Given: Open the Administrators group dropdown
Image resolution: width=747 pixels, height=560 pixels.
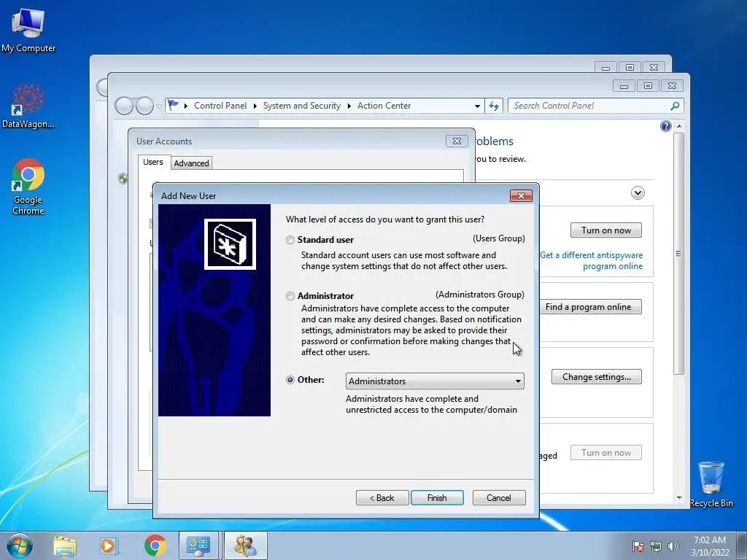Looking at the screenshot, I should (x=435, y=381).
